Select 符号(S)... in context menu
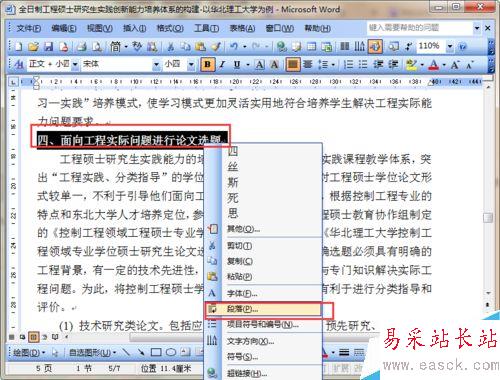This screenshot has height=380, width=500. coord(263,357)
